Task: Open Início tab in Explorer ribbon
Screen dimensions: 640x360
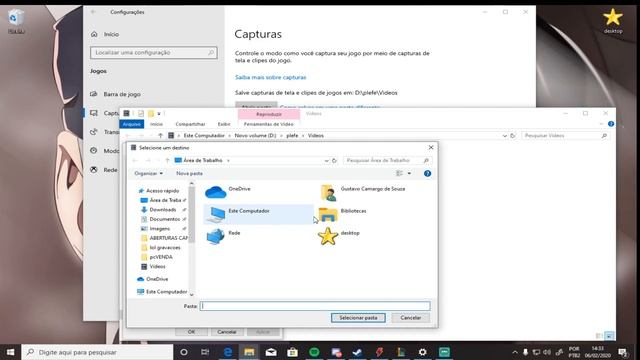Action: click(x=156, y=124)
